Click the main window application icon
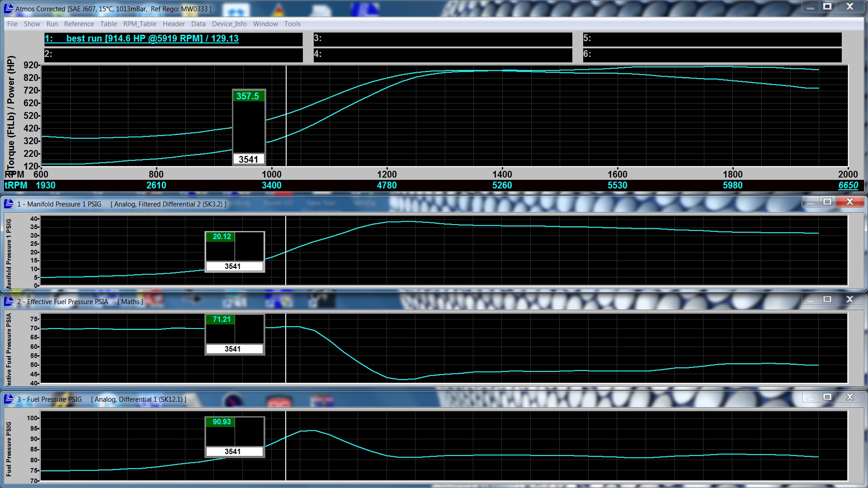Image resolution: width=868 pixels, height=488 pixels. [x=9, y=8]
